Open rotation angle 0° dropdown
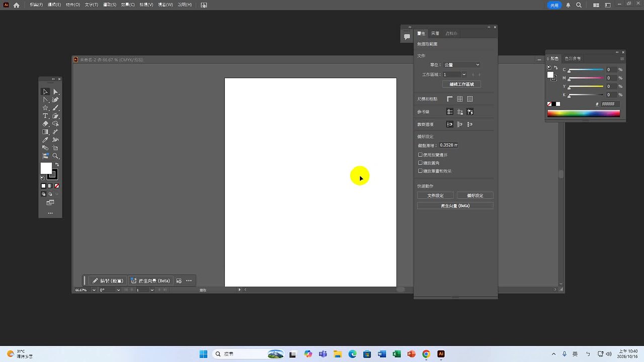The width and height of the screenshot is (644, 362). click(118, 290)
